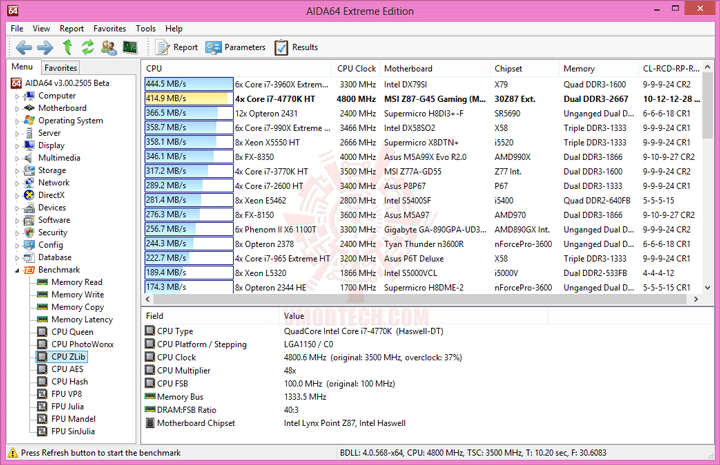Select Memory Latency benchmark
Viewport: 720px width, 465px height.
point(82,319)
